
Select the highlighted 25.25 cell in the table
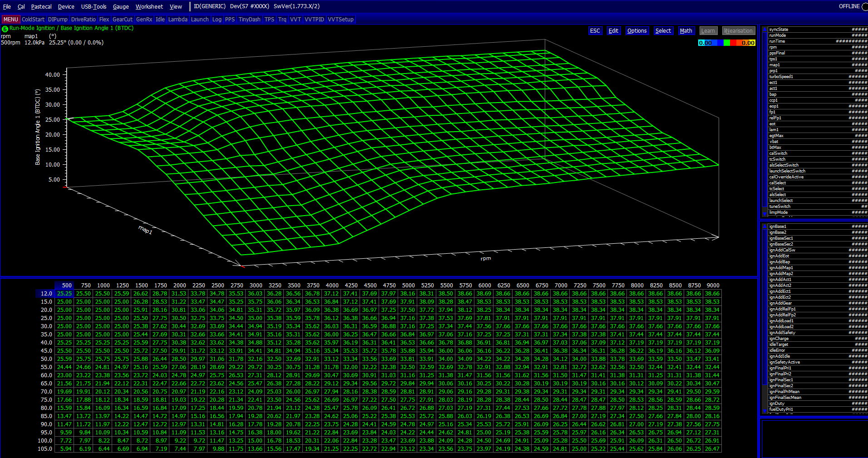click(x=64, y=294)
